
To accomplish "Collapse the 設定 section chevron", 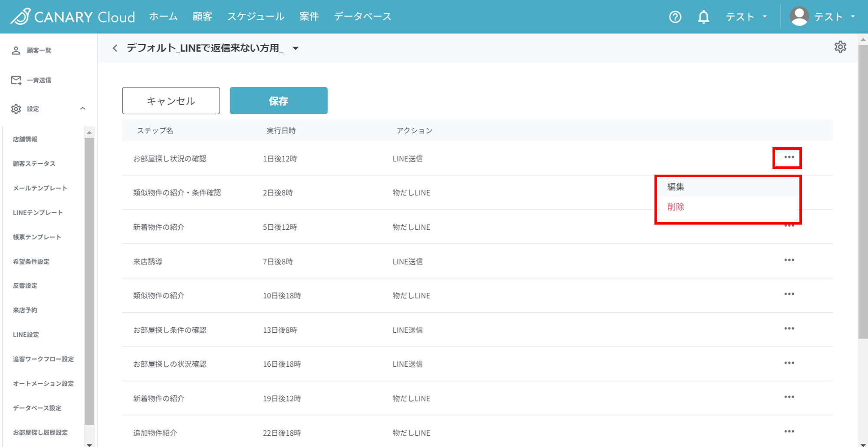I will tap(82, 109).
